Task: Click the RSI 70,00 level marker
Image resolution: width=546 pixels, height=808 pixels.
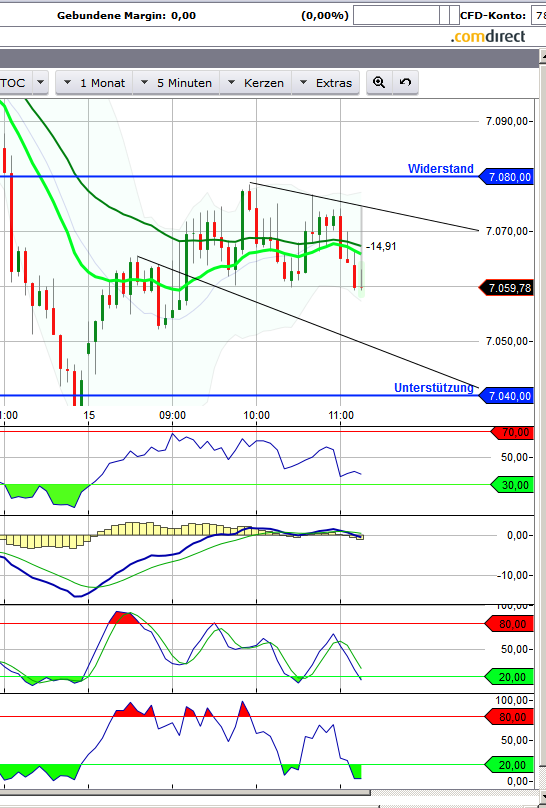Action: click(513, 432)
